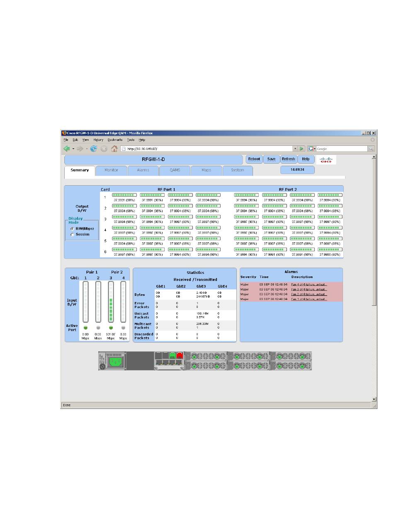Click the browser Back arrow icon

66,149
